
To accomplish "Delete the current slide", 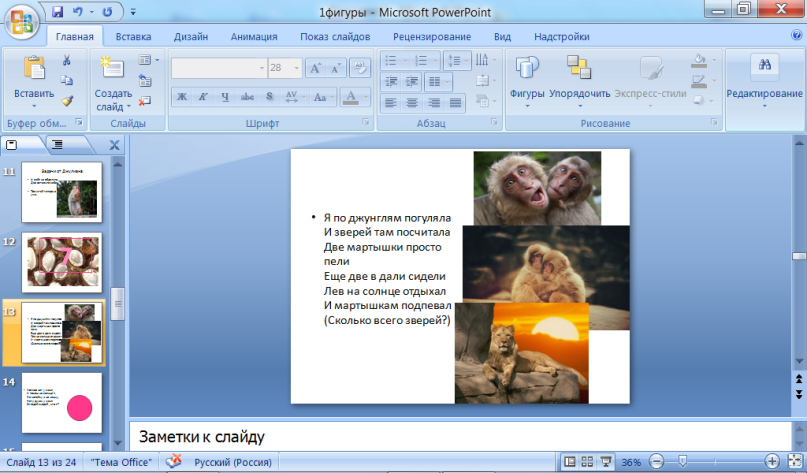I will tap(145, 101).
